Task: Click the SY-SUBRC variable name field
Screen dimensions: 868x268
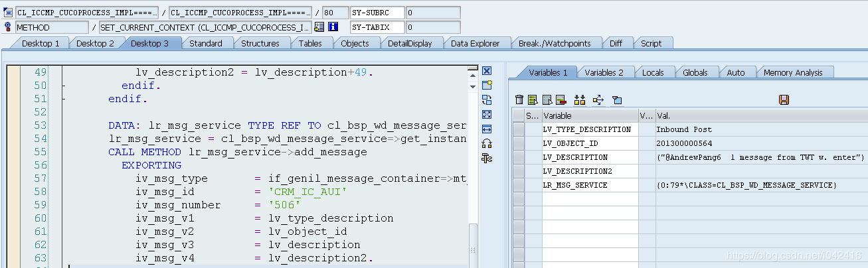Action: [377, 13]
